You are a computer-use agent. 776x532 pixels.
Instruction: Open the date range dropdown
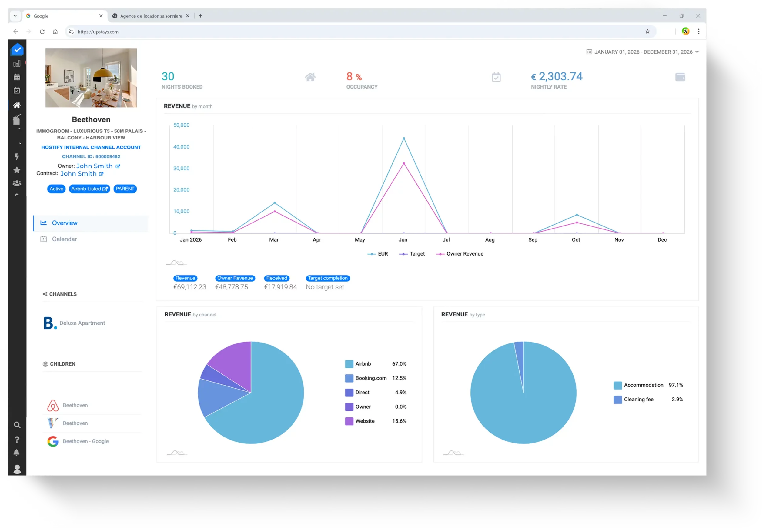pyautogui.click(x=642, y=52)
